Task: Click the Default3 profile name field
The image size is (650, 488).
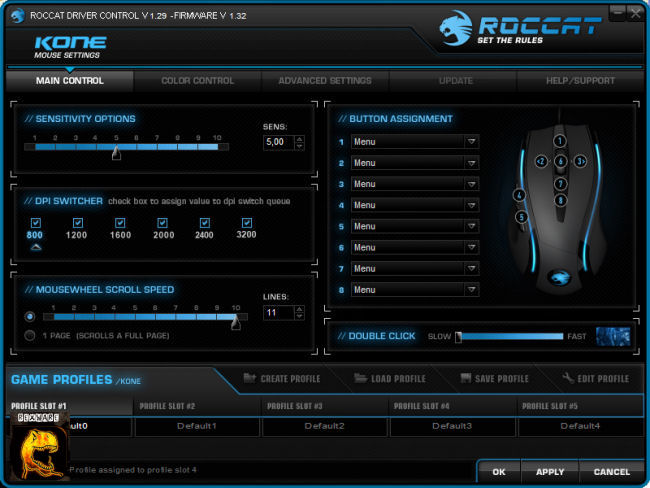Action: pyautogui.click(x=452, y=426)
